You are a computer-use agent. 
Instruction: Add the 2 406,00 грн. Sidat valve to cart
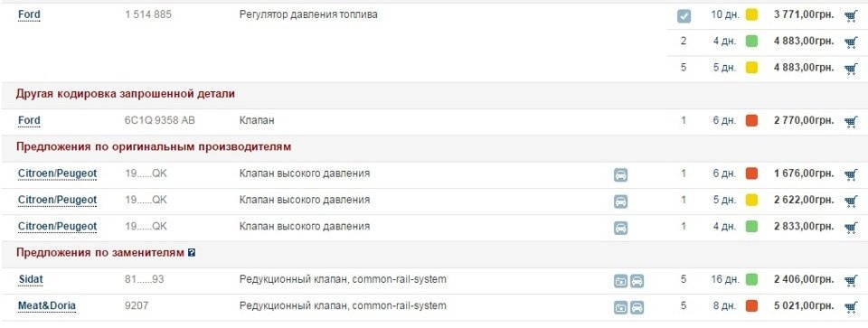click(x=851, y=280)
